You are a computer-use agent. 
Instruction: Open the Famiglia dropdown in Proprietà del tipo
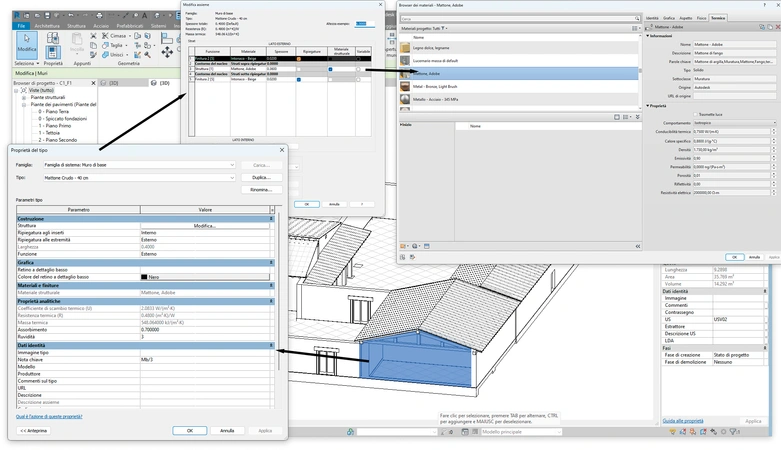[x=139, y=164]
